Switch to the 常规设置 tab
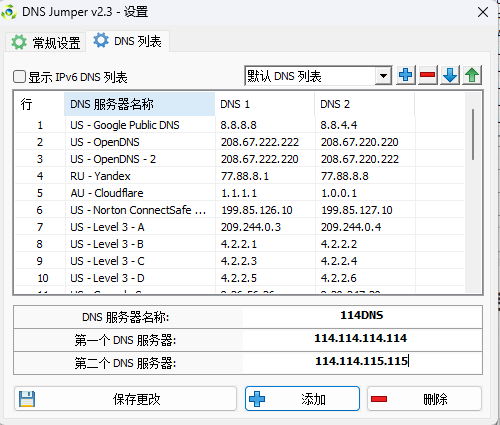Viewport: 500px width, 425px height. (x=46, y=43)
